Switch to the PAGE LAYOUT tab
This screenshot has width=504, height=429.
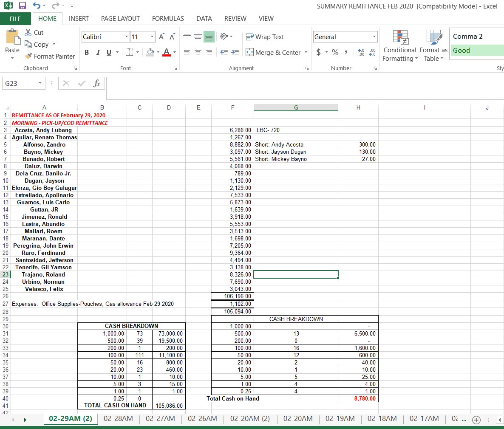pos(121,19)
